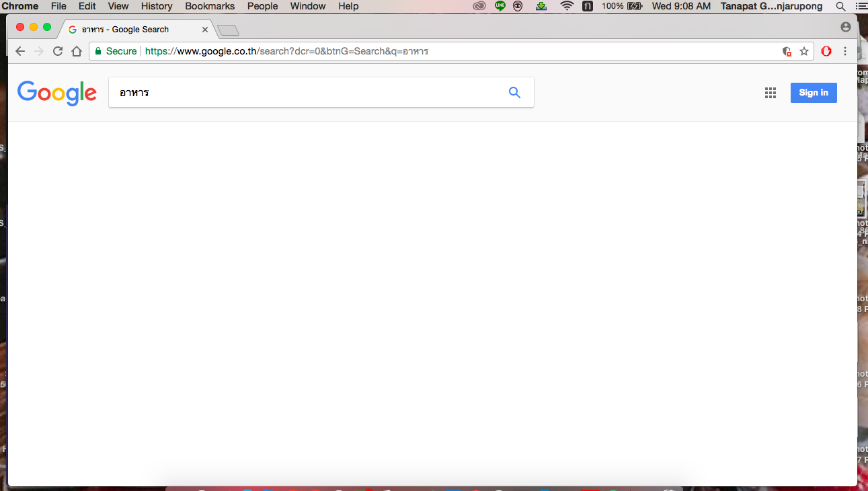Bookmark this page with the star icon
Screen dimensions: 868x491
point(804,51)
